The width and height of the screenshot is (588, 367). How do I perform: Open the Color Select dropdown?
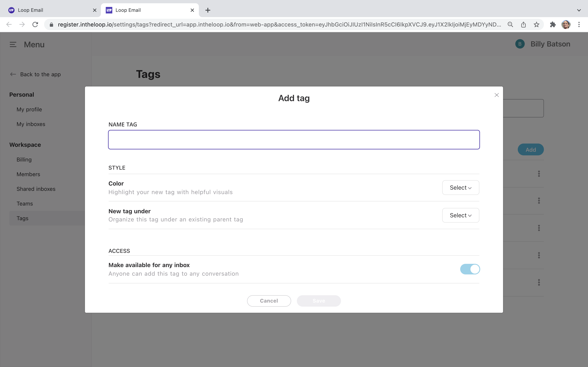tap(460, 187)
